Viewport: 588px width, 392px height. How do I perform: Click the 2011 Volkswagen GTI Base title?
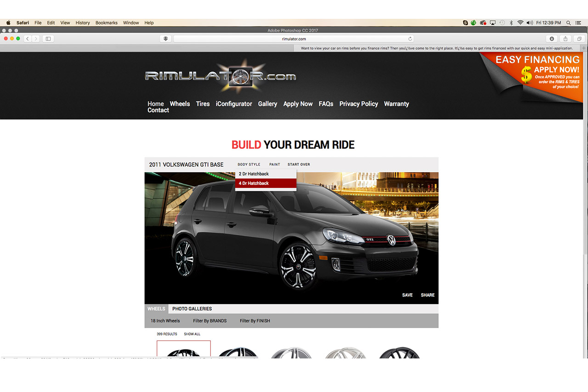pos(187,165)
